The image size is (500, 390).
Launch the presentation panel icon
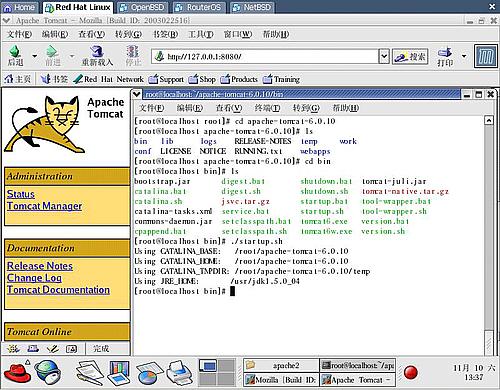point(119,372)
